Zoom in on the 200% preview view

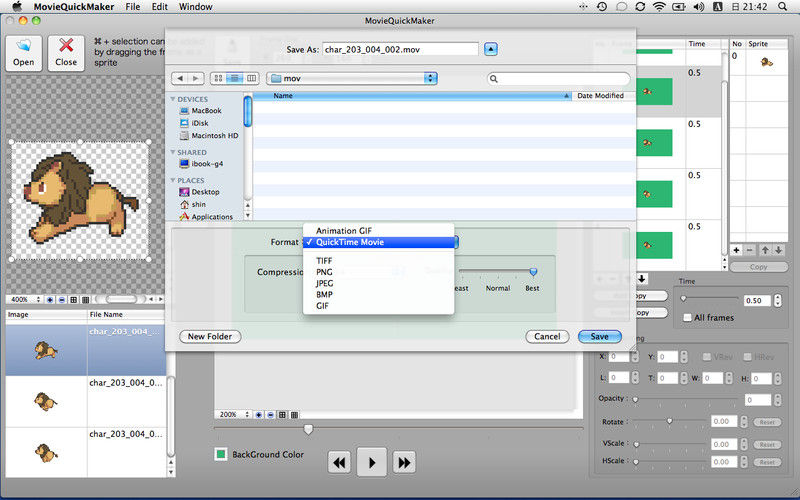259,415
